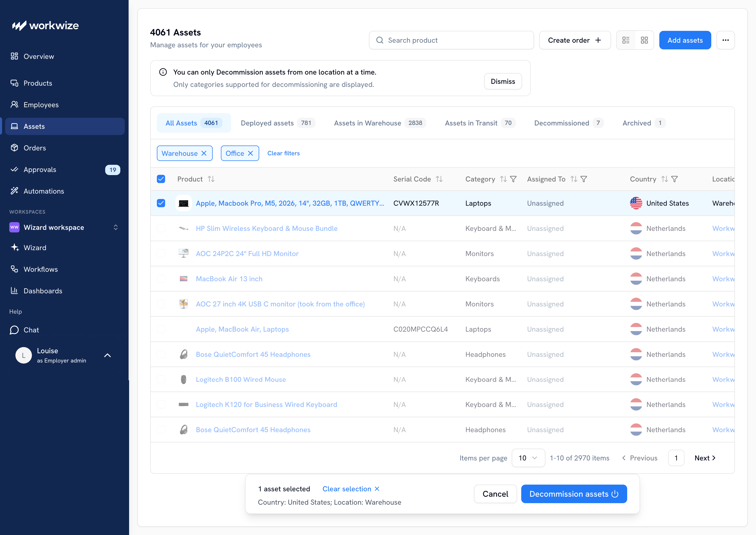756x535 pixels.
Task: Toggle the select-all header checkbox
Action: coord(161,179)
